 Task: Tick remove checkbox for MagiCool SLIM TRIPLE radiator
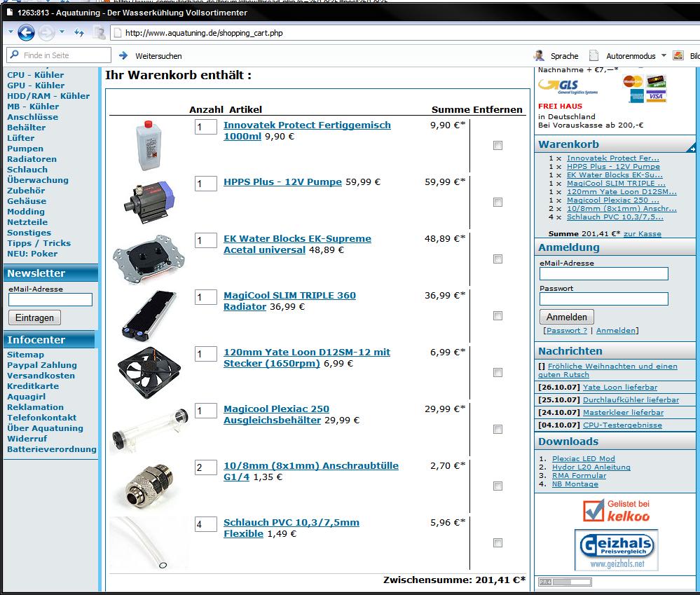pos(497,315)
